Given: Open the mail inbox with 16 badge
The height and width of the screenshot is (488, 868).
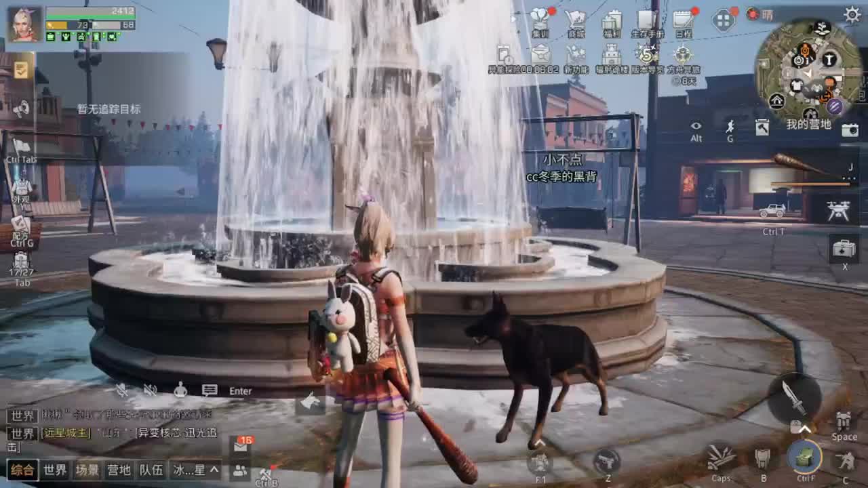Looking at the screenshot, I should (241, 446).
